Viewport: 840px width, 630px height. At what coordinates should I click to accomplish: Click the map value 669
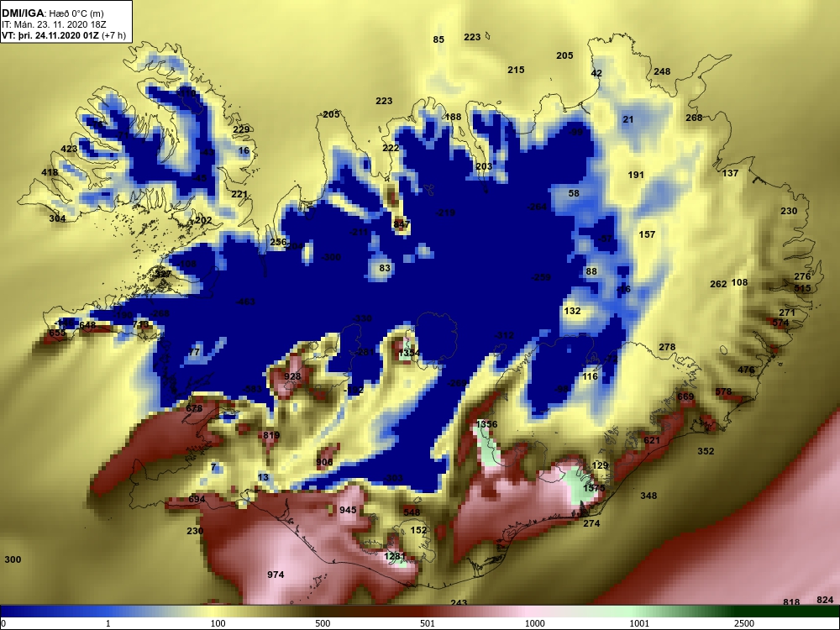685,396
